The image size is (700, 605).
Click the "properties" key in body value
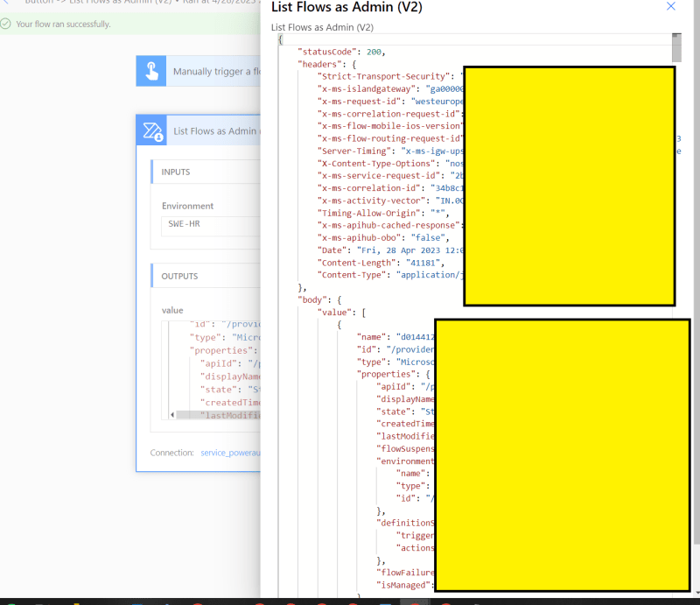388,374
